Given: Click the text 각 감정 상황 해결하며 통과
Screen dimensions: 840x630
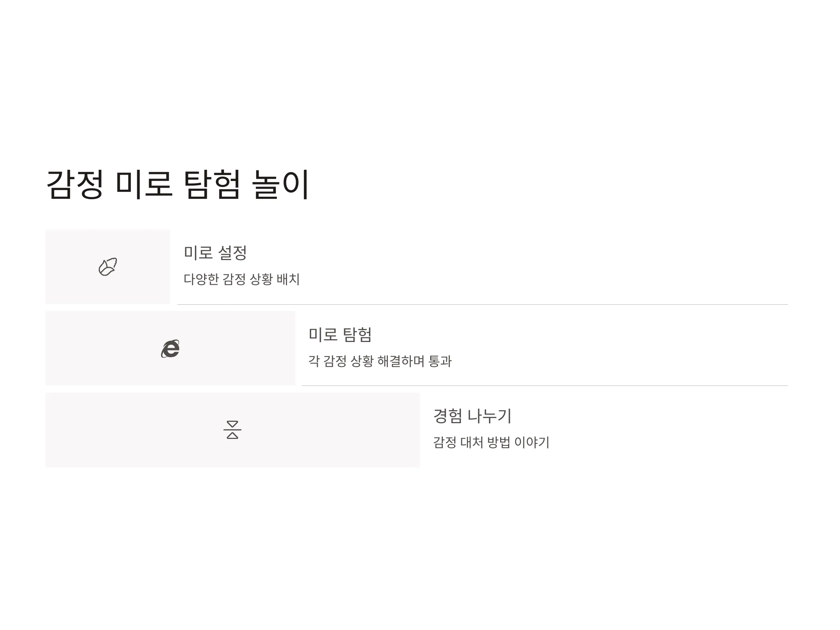Looking at the screenshot, I should (380, 361).
